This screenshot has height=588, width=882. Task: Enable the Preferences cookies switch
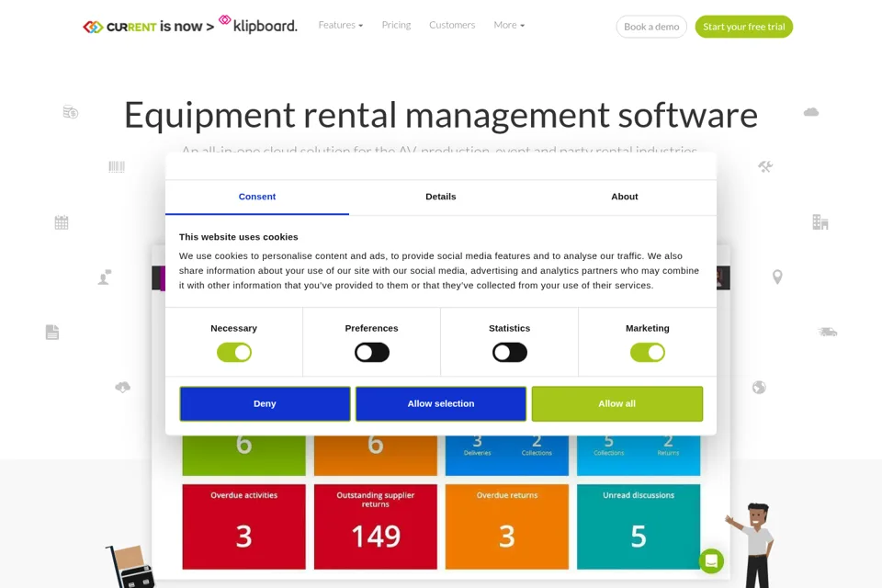(372, 352)
